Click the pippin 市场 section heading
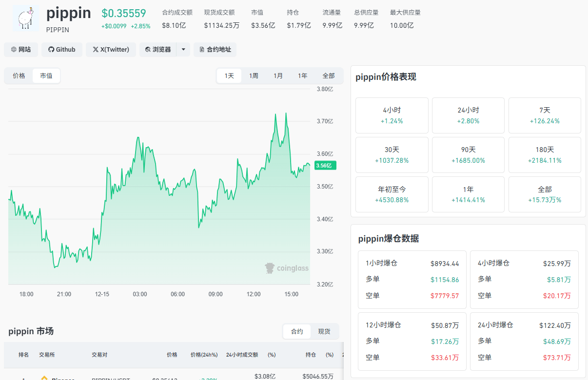This screenshot has width=588, height=380. pyautogui.click(x=31, y=331)
